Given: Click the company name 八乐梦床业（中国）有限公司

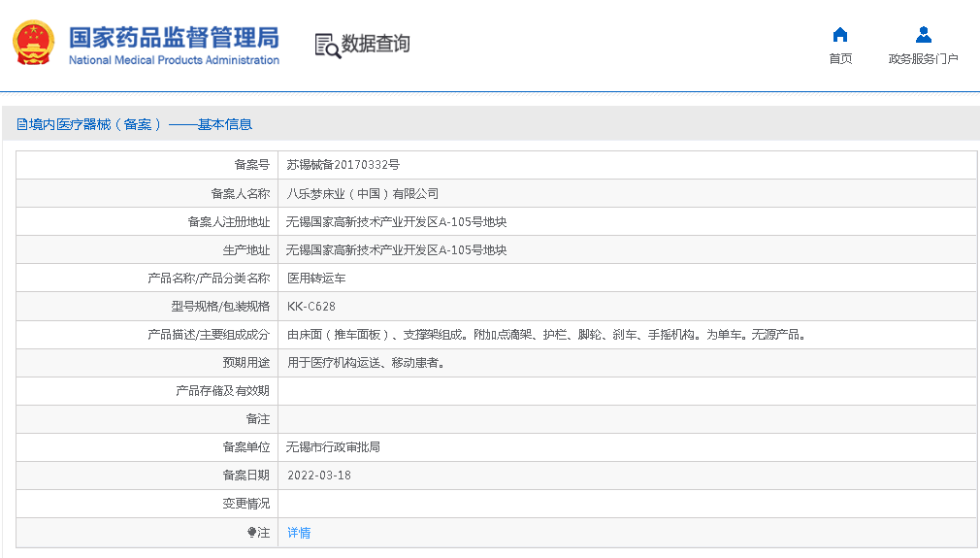Looking at the screenshot, I should pos(362,193).
